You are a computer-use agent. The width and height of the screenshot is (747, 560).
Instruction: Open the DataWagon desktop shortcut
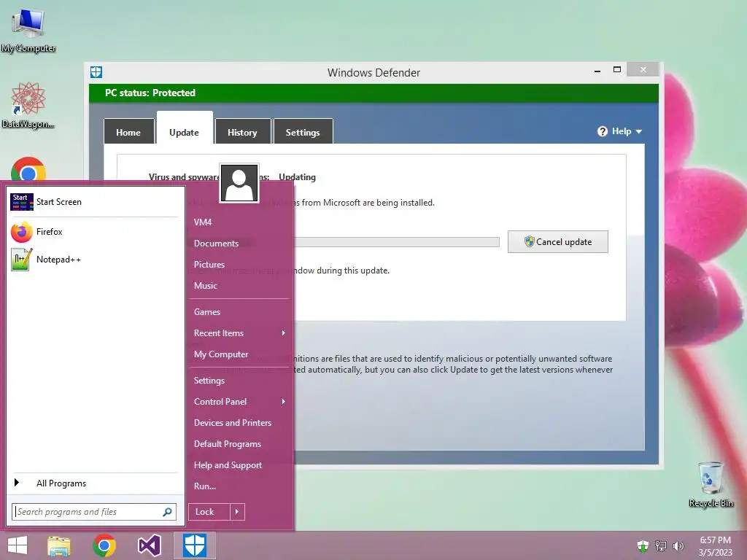coord(28,105)
